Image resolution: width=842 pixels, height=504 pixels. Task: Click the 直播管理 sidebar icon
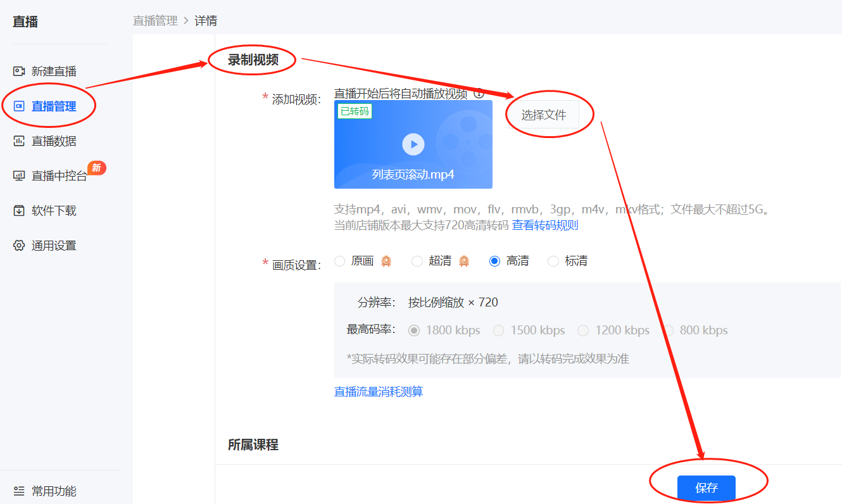pos(19,106)
